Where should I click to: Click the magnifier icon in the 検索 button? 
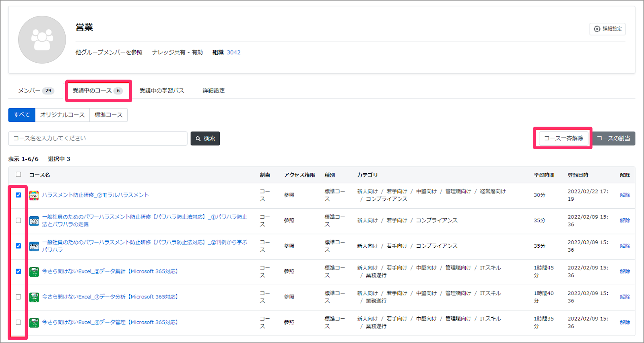tap(198, 138)
